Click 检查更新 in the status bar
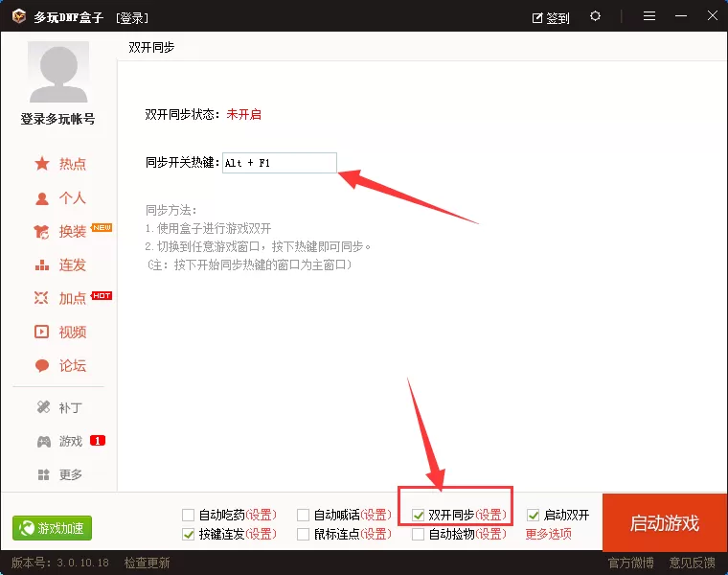The width and height of the screenshot is (728, 575). (148, 563)
